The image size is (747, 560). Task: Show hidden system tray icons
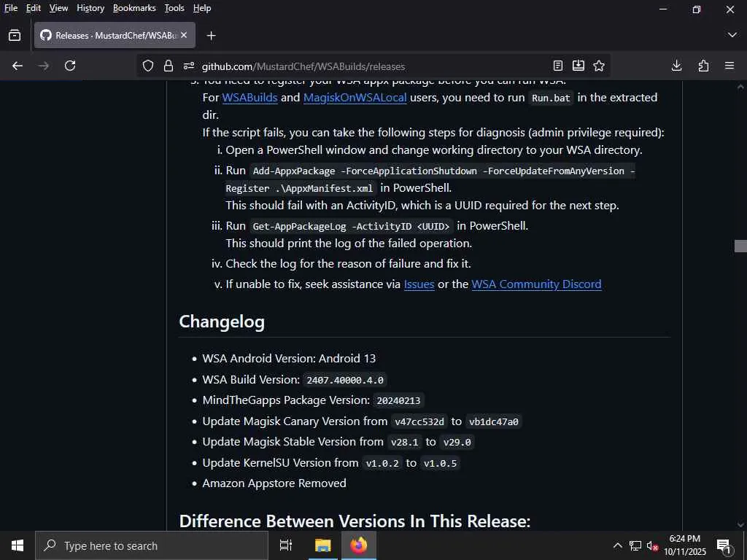(x=617, y=545)
